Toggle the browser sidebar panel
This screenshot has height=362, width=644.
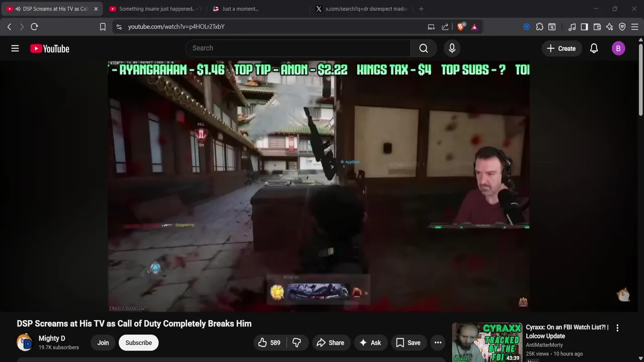[x=584, y=27]
